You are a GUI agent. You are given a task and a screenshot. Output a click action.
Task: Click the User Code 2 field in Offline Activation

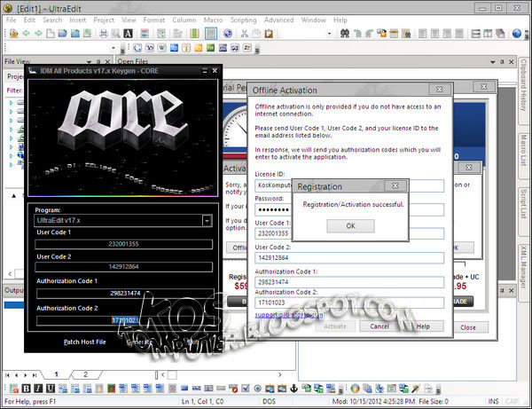coord(349,258)
